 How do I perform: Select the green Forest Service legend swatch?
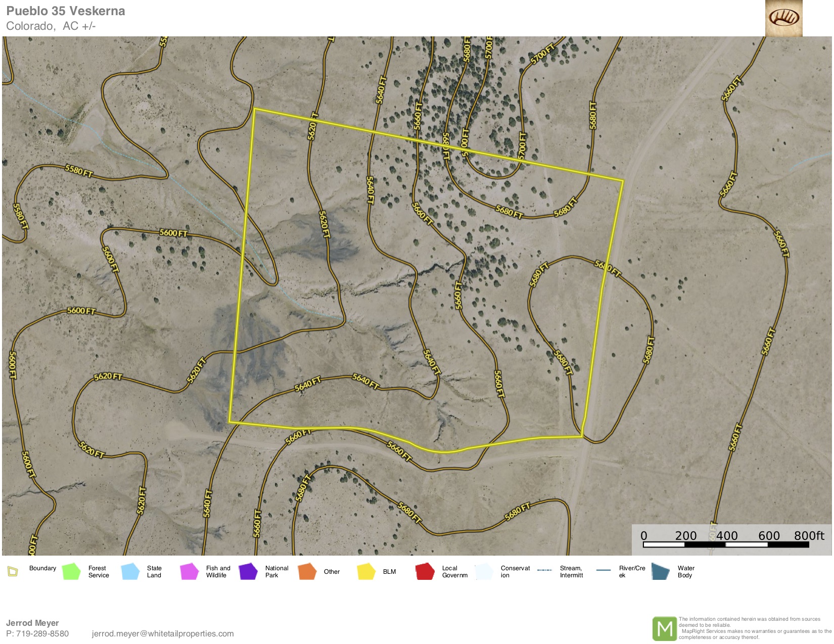pos(71,571)
